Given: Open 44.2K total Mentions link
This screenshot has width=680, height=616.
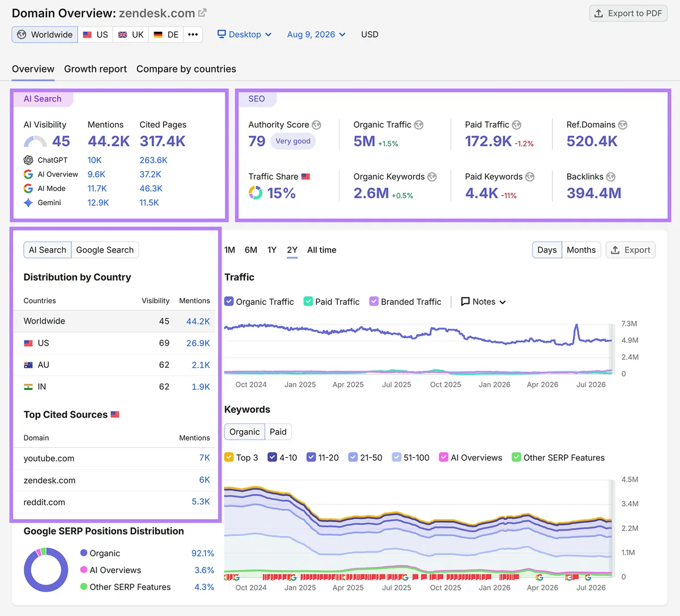Looking at the screenshot, I should pyautogui.click(x=109, y=141).
